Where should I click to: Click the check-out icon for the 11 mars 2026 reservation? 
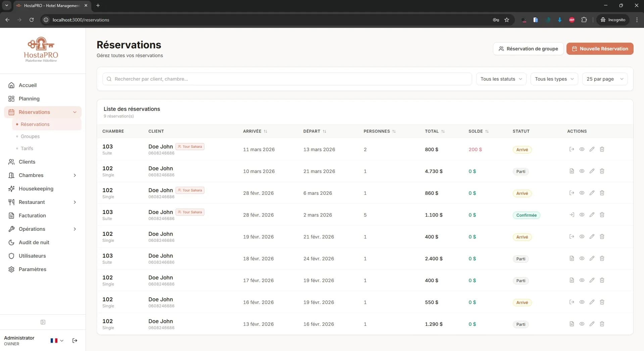(x=572, y=149)
